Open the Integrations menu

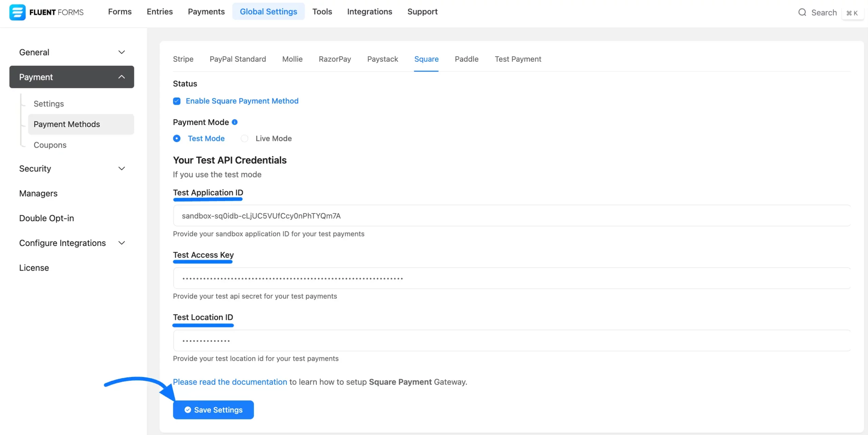(x=370, y=12)
